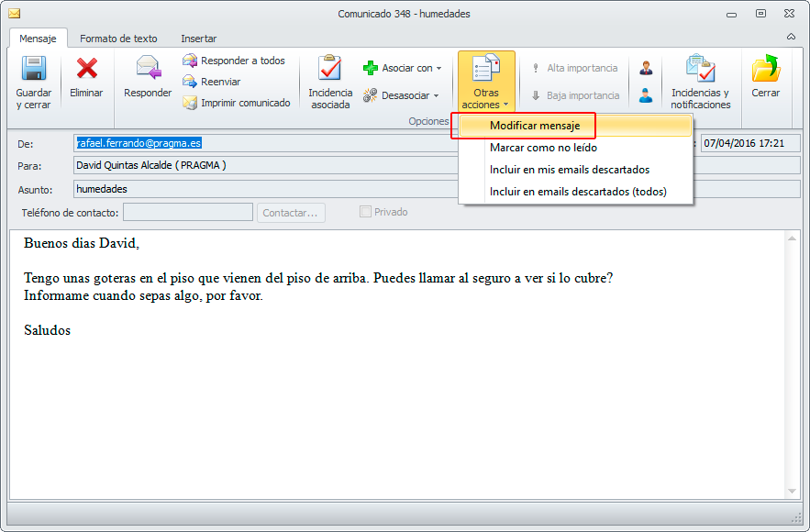Click the word 'Saludos' in message
This screenshot has height=532, width=810.
click(x=47, y=330)
